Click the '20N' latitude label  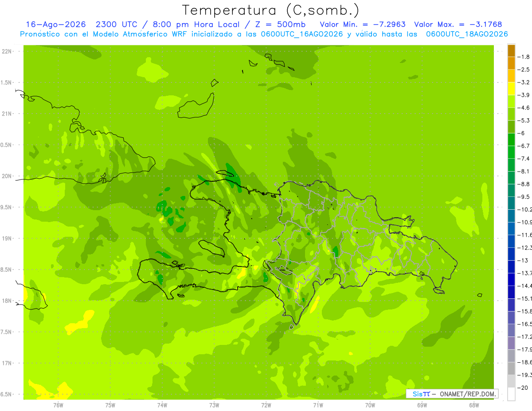pos(6,176)
